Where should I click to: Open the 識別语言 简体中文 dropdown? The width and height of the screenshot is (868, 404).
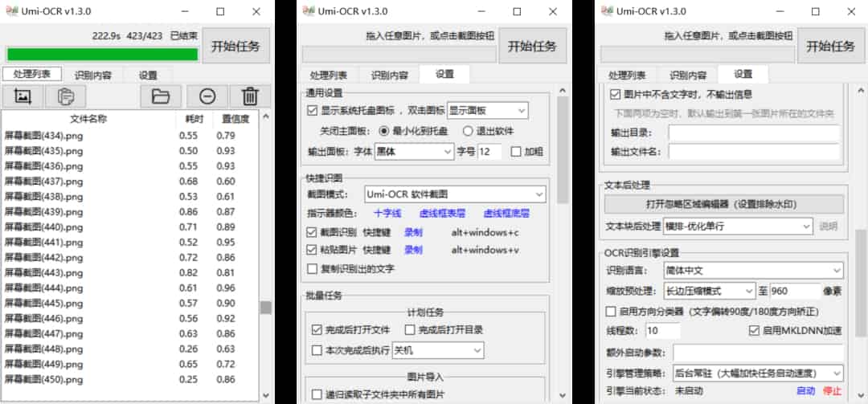click(x=753, y=271)
